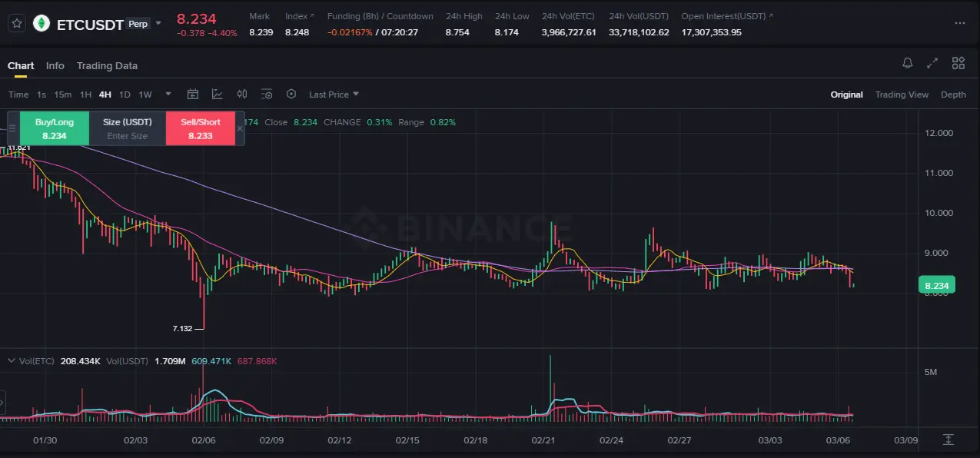Open the Open Interest external link arrow
Viewport: 980px width, 458px height.
coord(771,16)
